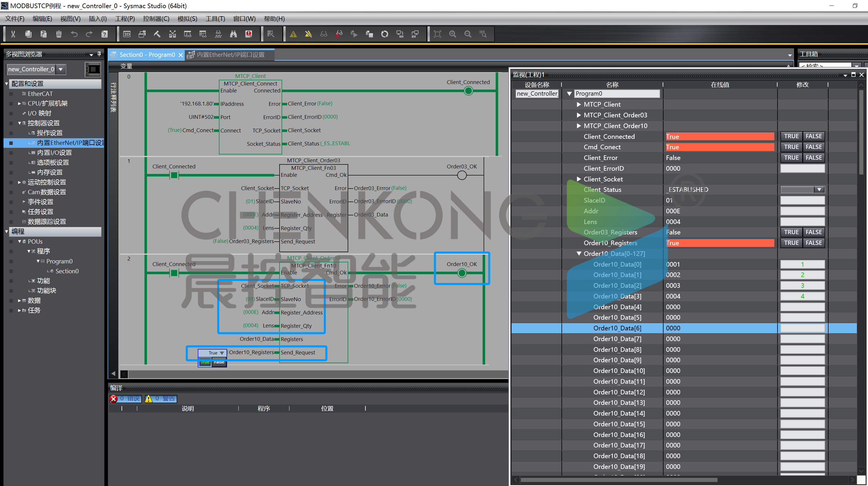The image size is (868, 486).
Task: Click the Zoom Out magnifier icon
Action: tap(468, 34)
